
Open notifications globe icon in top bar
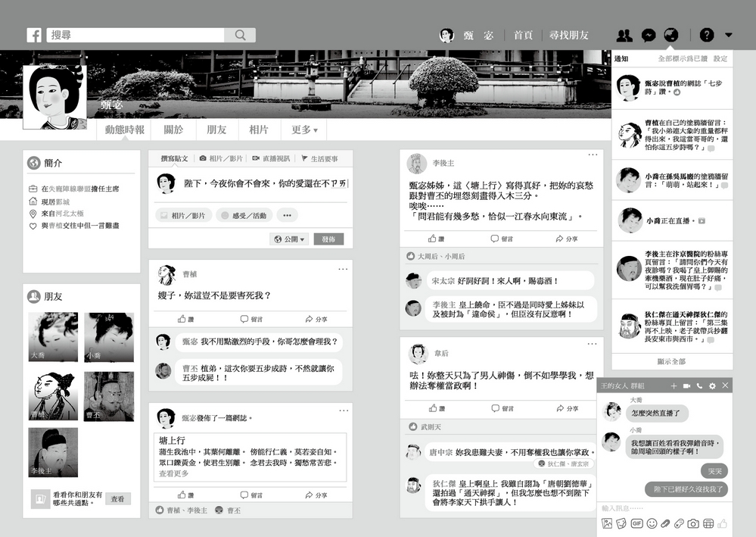coord(670,35)
